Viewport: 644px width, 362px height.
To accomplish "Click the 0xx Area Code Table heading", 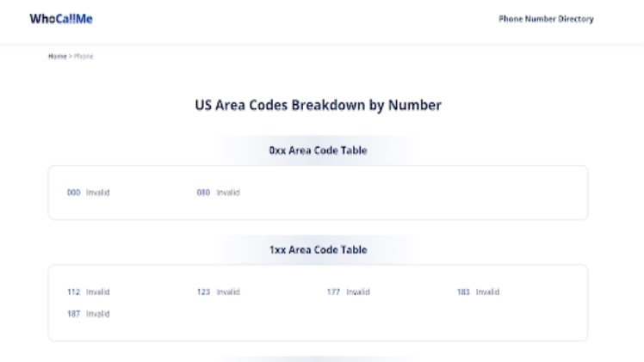I will click(x=318, y=150).
